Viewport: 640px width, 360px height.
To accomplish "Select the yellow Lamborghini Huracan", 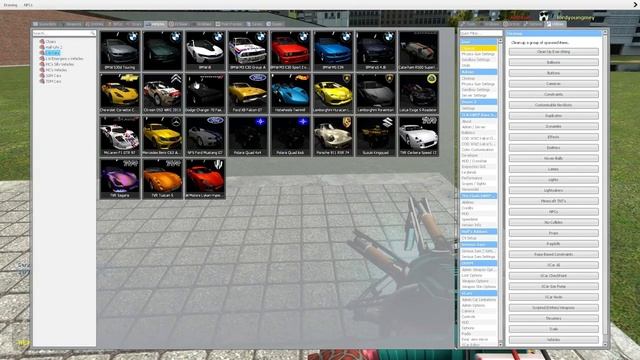I will point(333,93).
